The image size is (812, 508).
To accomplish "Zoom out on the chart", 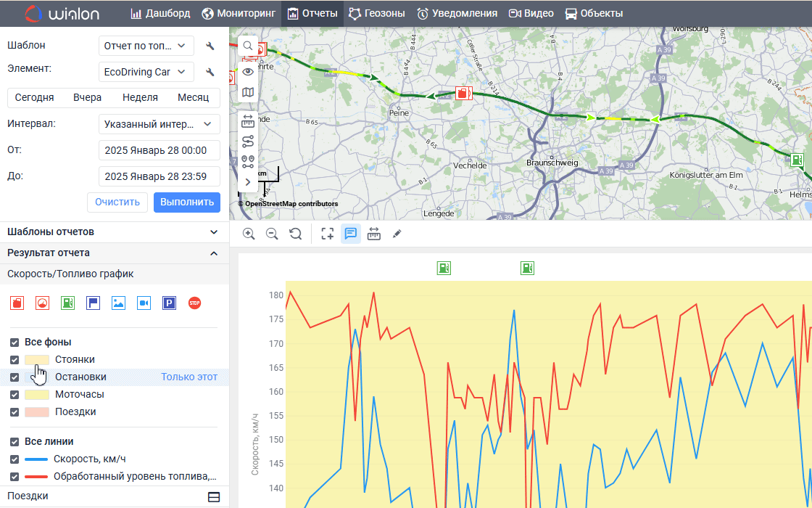I will pyautogui.click(x=272, y=234).
